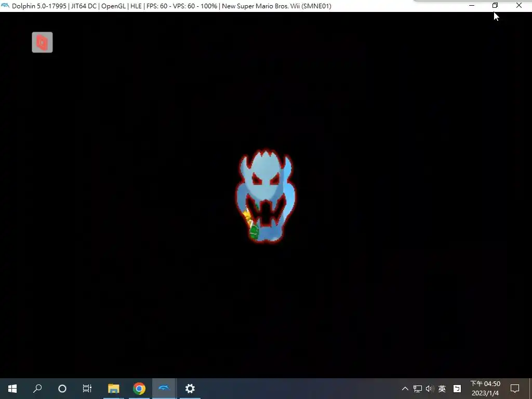Viewport: 532px width, 399px height.
Task: Select the Dolphin emulator taskbar icon
Action: [x=164, y=389]
